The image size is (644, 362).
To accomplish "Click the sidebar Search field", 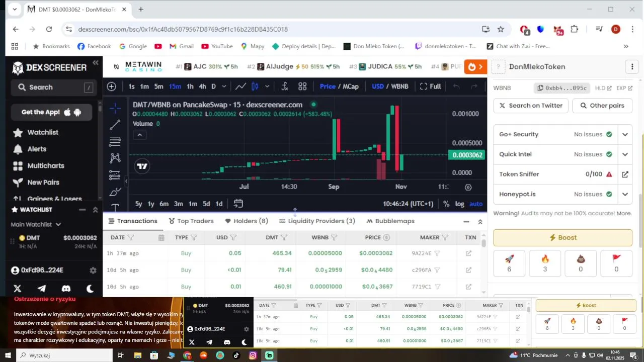I will (54, 87).
